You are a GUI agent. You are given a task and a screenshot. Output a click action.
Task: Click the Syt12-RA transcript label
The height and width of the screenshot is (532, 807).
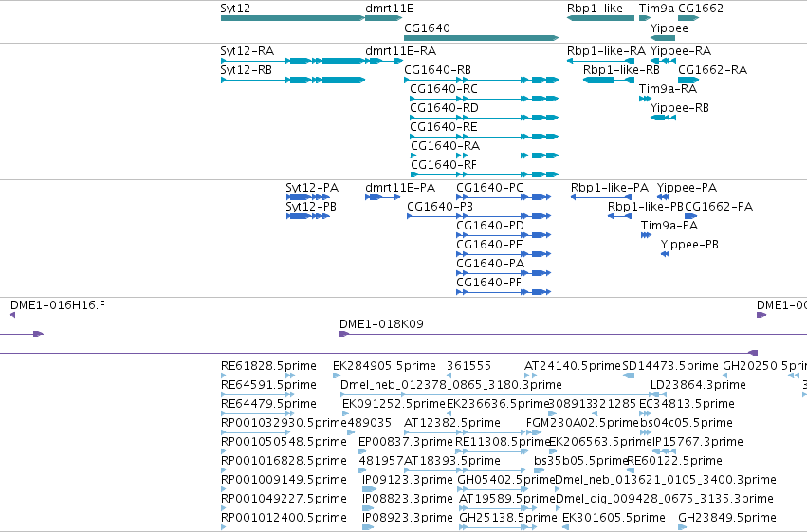pyautogui.click(x=248, y=51)
